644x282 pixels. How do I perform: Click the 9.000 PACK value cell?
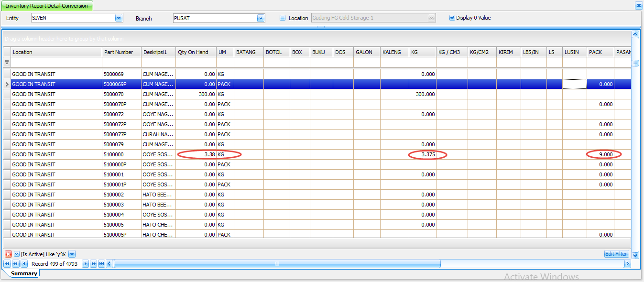[x=600, y=154]
